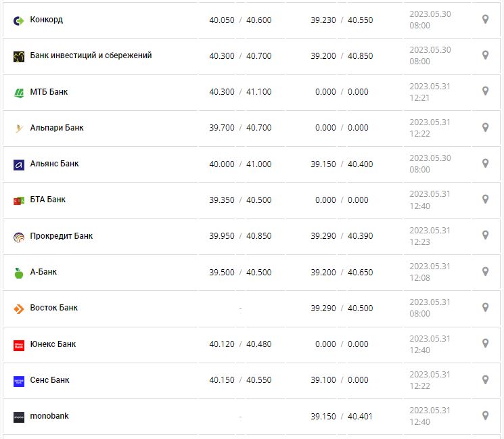The image size is (504, 439).
Task: Click the Прокредит Банк logo icon
Action: [19, 237]
